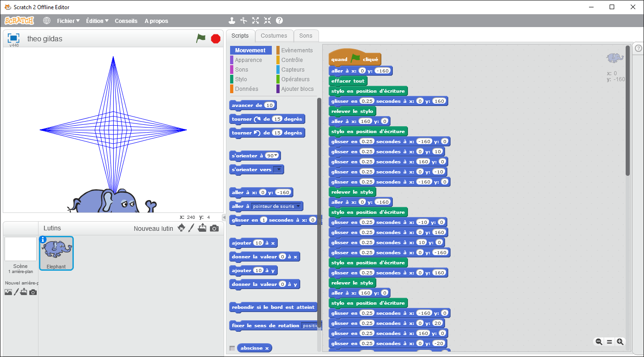Enable the abscisse x reporter checkbox

pyautogui.click(x=232, y=348)
